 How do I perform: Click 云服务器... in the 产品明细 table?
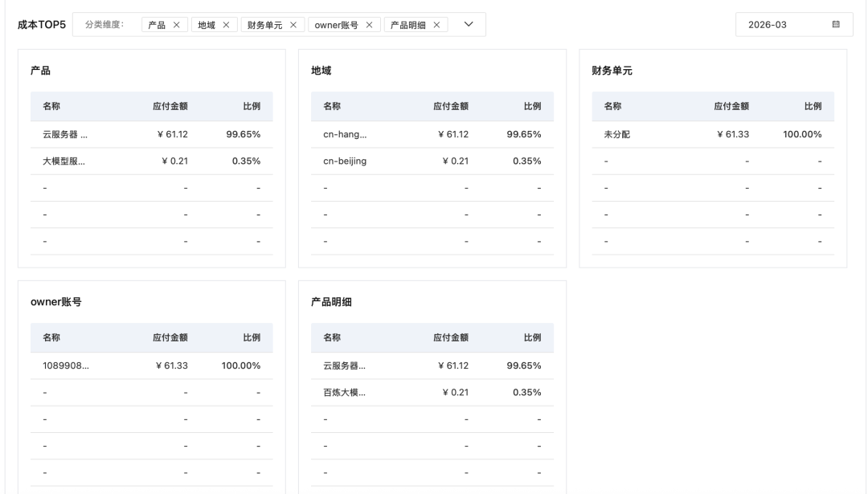[x=344, y=365]
